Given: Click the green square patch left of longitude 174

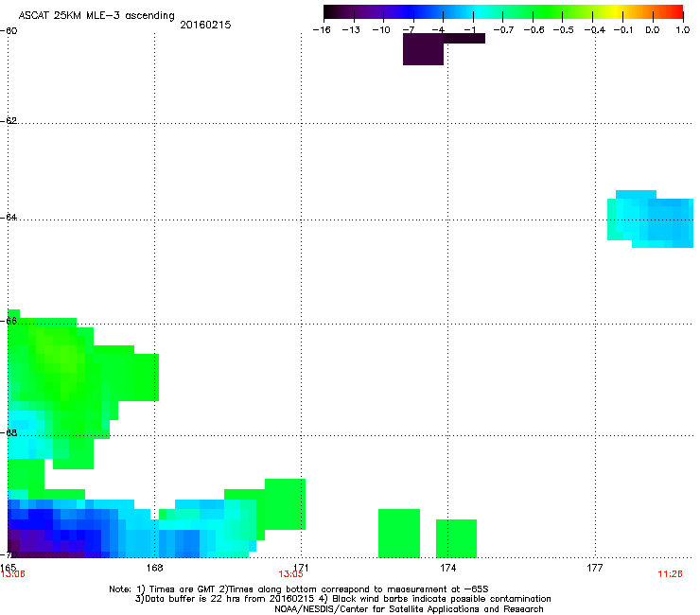Looking at the screenshot, I should click(x=399, y=534).
